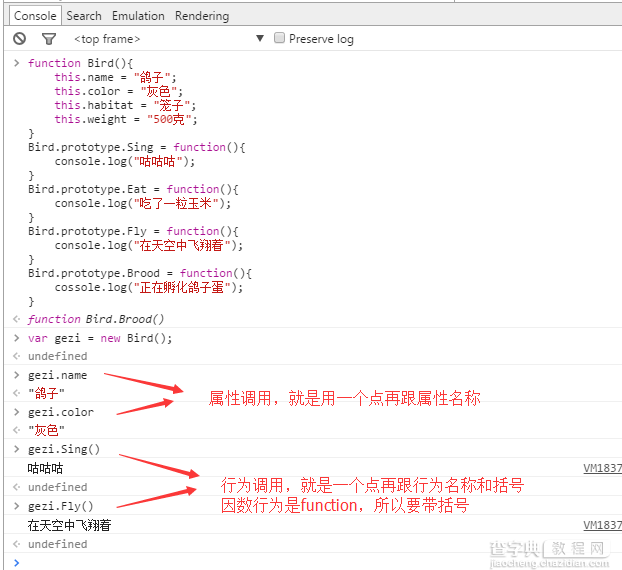Select the "灰色" string result

(46, 430)
